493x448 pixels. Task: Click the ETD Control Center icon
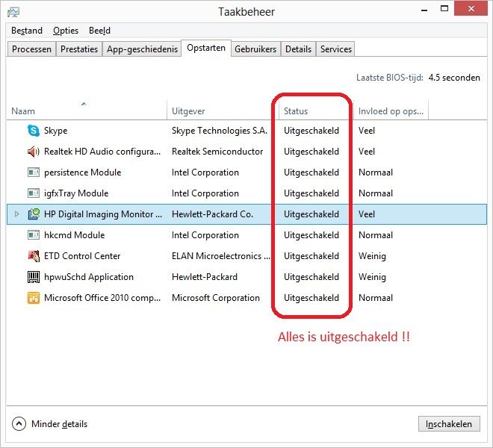coord(34,256)
